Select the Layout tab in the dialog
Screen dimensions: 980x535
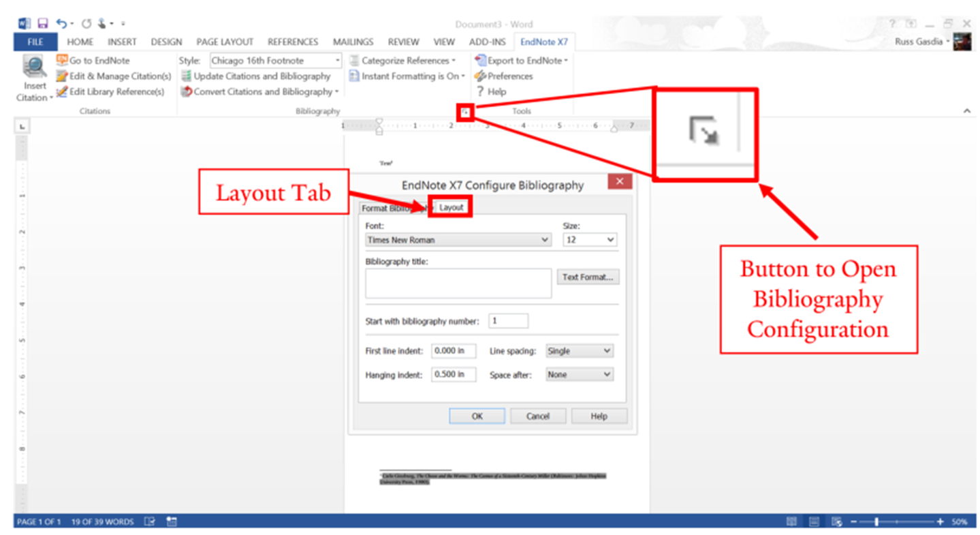(451, 207)
